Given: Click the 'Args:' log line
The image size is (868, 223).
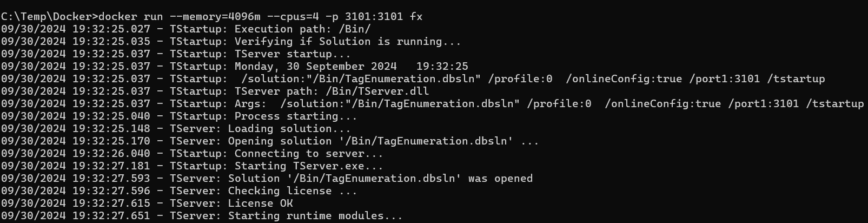Looking at the screenshot, I should click(432, 104).
